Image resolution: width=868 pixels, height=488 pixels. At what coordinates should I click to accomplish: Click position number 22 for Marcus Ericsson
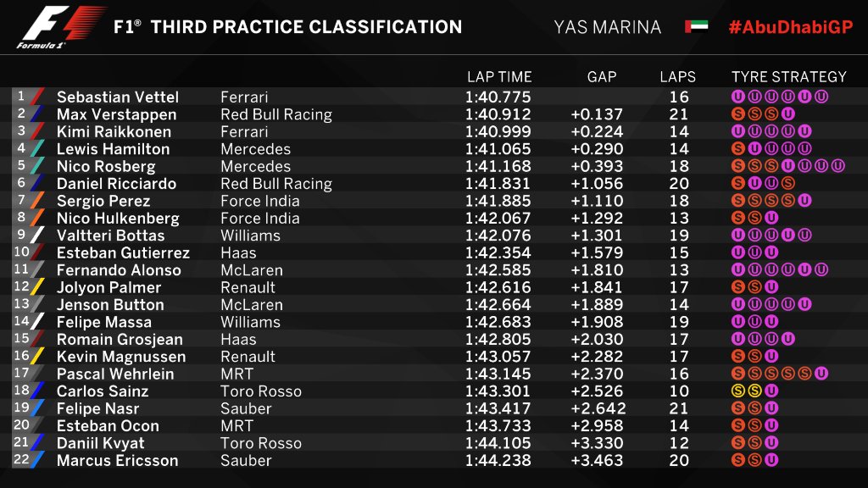pyautogui.click(x=20, y=460)
